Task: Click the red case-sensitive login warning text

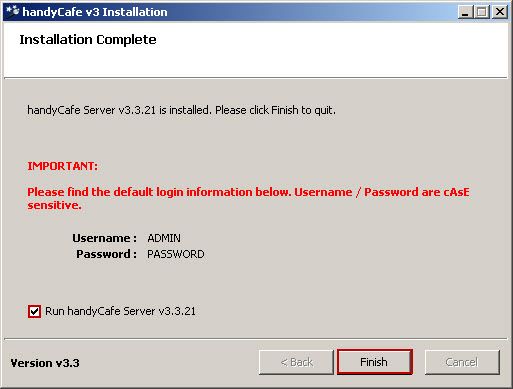Action: (x=248, y=198)
